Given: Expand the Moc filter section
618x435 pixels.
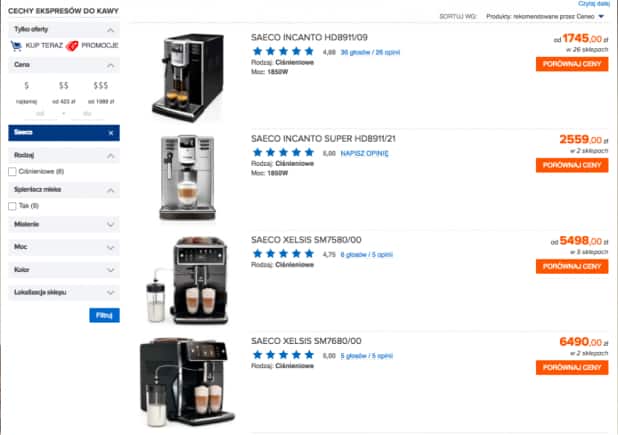Looking at the screenshot, I should [111, 247].
